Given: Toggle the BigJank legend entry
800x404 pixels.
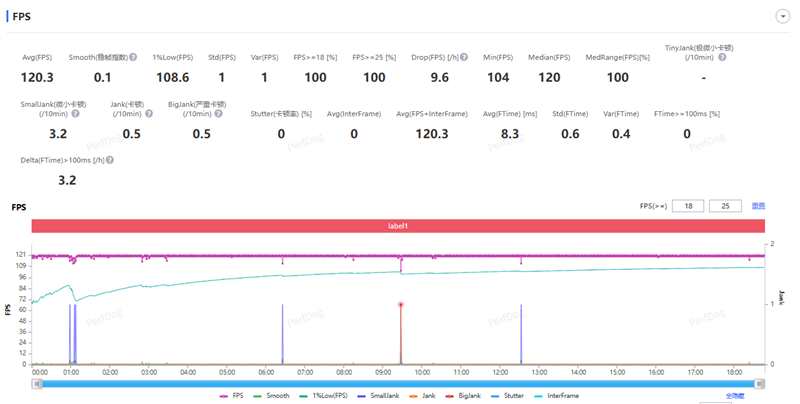Looking at the screenshot, I should pos(463,396).
